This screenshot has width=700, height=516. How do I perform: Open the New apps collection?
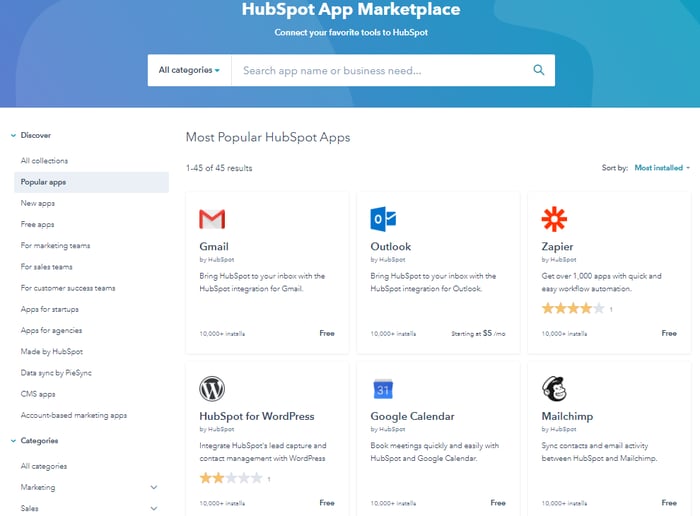click(x=38, y=203)
